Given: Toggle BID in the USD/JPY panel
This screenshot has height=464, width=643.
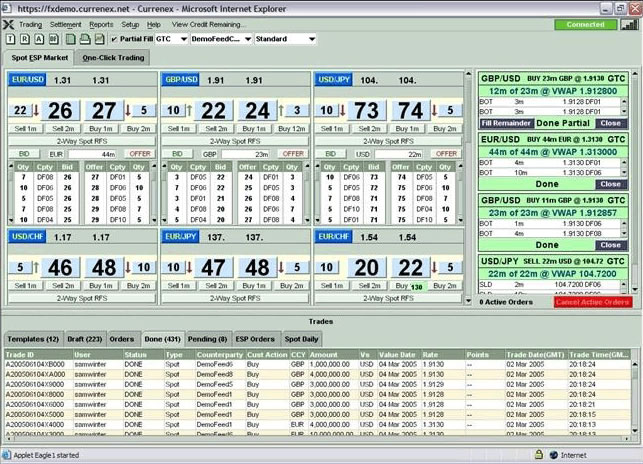Looking at the screenshot, I should pos(331,154).
